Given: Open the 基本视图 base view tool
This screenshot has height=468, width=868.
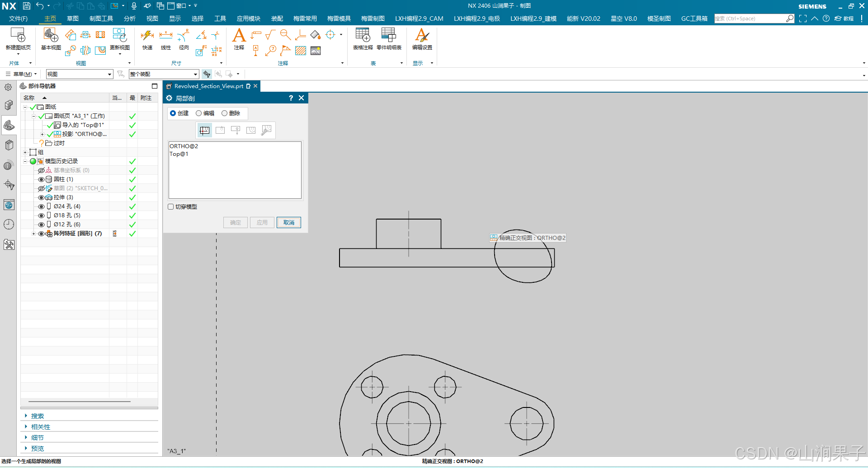Looking at the screenshot, I should [51, 35].
